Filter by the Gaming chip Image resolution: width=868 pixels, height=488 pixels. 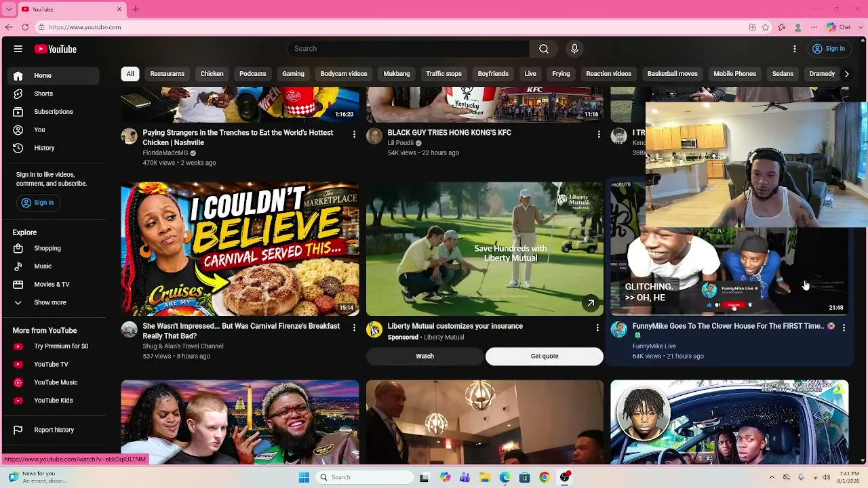pyautogui.click(x=293, y=74)
